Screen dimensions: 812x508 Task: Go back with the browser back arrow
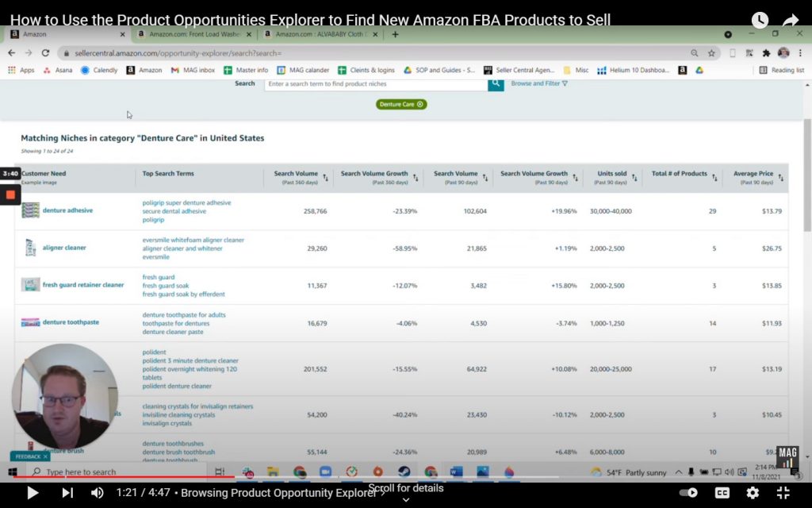point(11,53)
